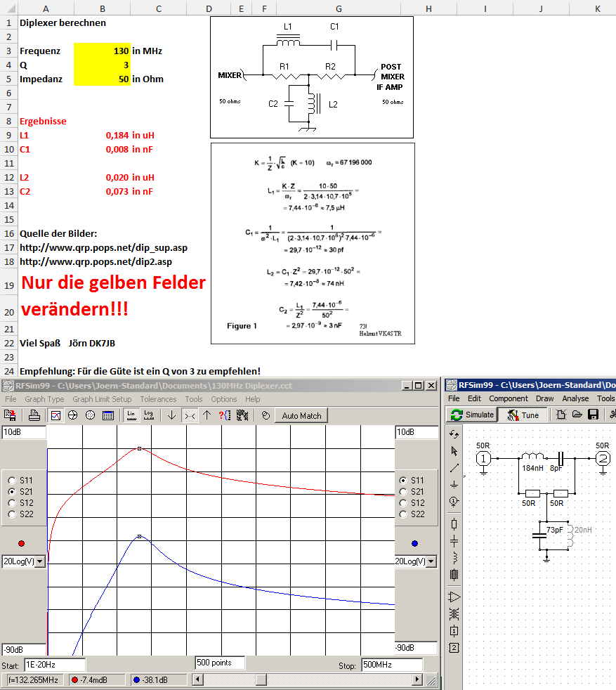Select S12 radio for the red trace
This screenshot has width=616, height=690.
click(x=12, y=503)
